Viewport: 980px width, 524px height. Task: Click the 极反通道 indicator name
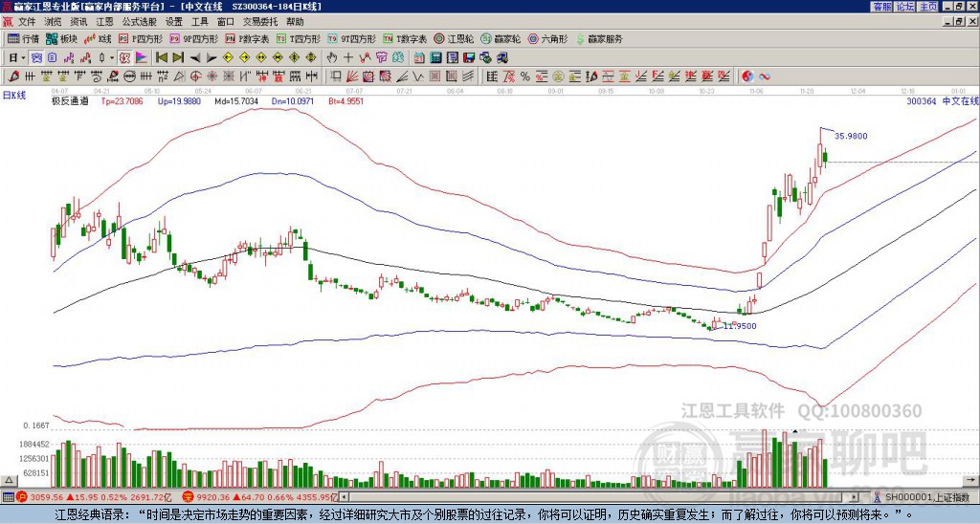point(69,100)
